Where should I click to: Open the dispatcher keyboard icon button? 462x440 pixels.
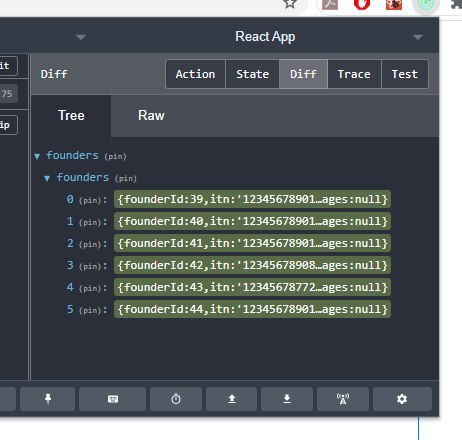point(113,399)
